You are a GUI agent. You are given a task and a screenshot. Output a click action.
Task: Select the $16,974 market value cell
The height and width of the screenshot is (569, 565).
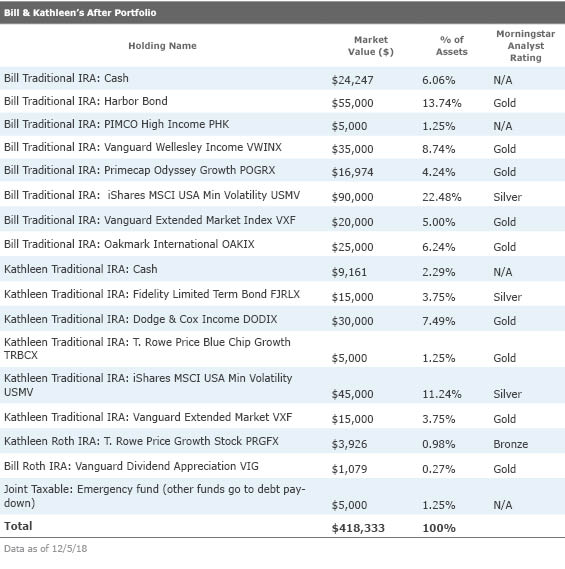[352, 172]
